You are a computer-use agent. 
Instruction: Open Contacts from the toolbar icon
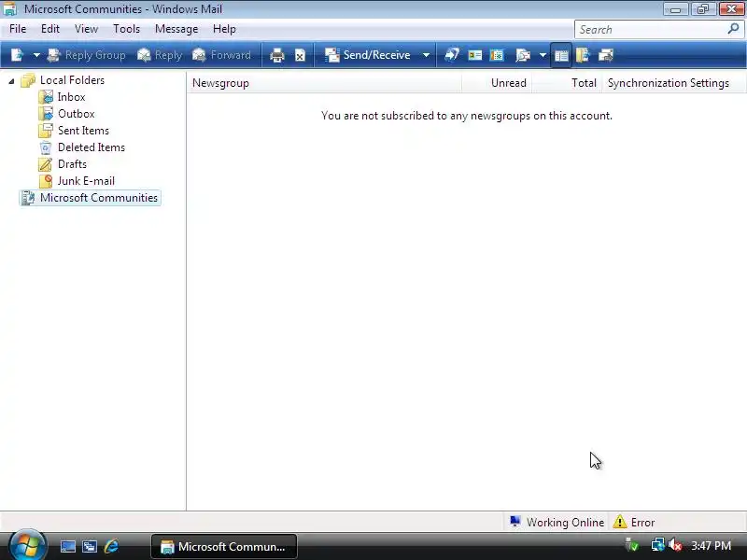click(475, 55)
